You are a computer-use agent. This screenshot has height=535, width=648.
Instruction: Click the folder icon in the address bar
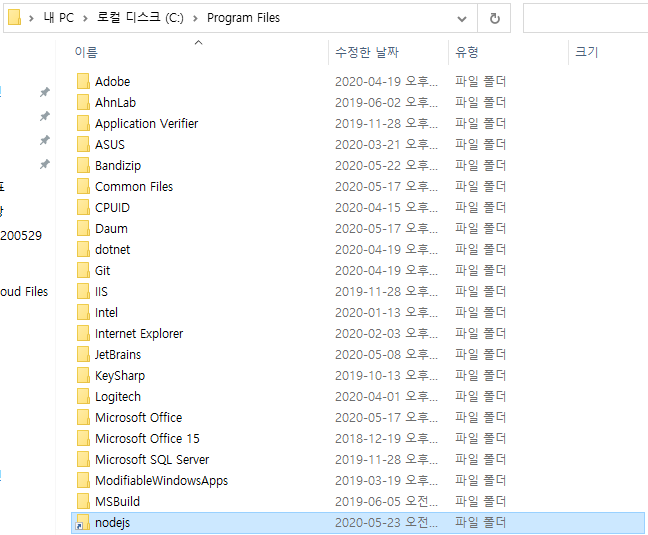click(x=14, y=18)
